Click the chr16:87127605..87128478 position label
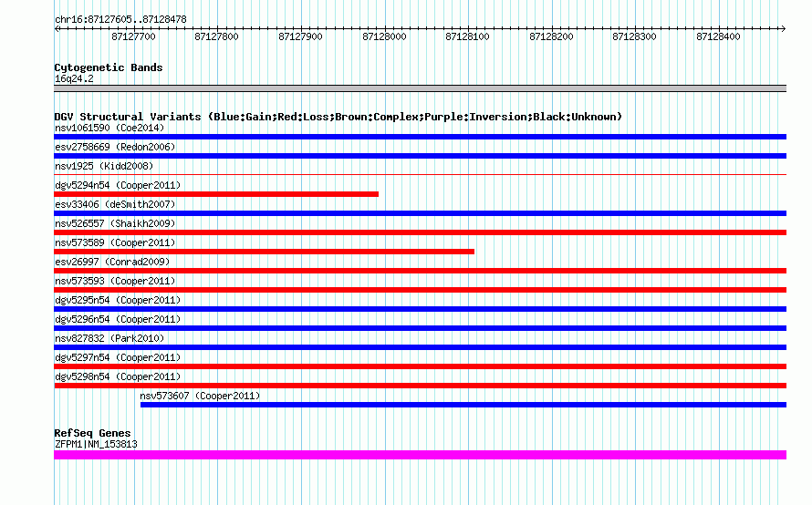812x505 pixels. [x=120, y=20]
